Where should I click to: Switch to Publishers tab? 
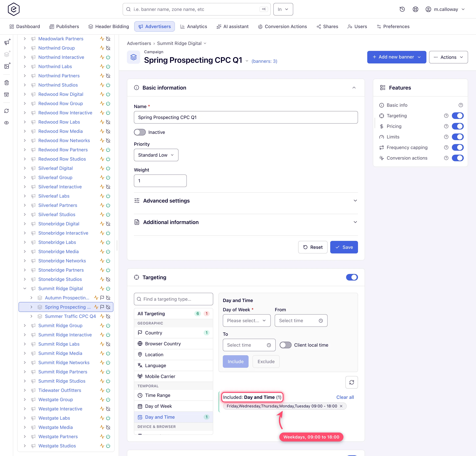(x=64, y=26)
